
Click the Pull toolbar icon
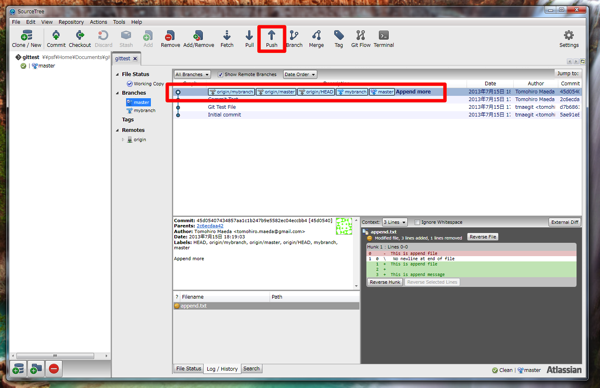click(249, 39)
